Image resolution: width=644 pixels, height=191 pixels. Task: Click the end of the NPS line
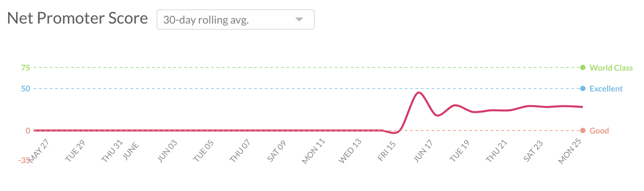[x=582, y=107]
